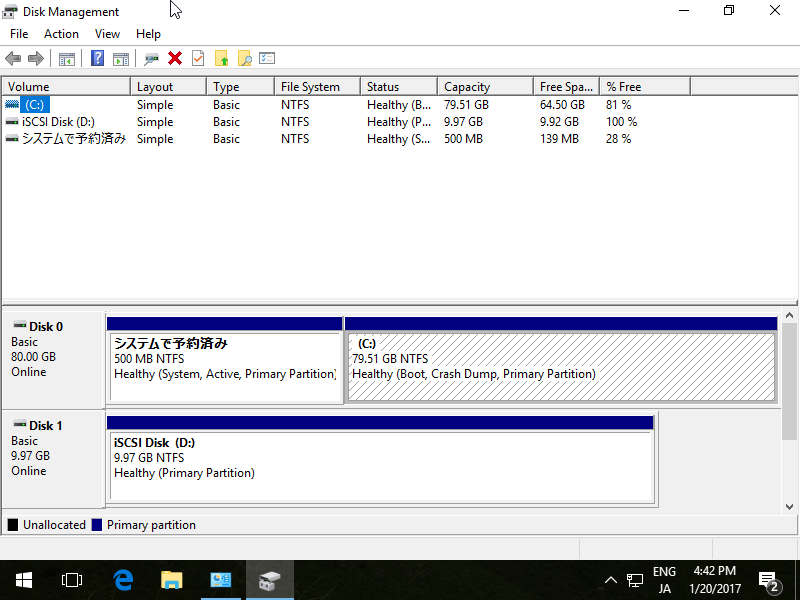Click the Healthy (S... status cell
The width and height of the screenshot is (800, 600).
(398, 139)
